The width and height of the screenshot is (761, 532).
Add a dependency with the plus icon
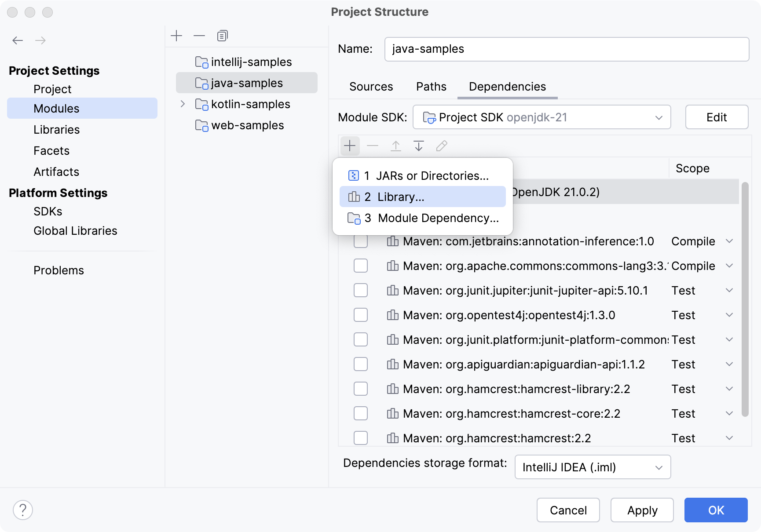pyautogui.click(x=350, y=146)
